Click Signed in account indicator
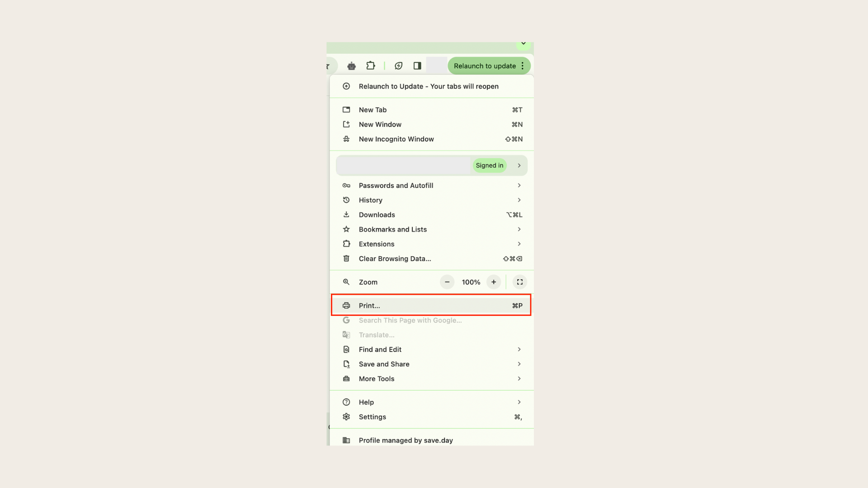This screenshot has height=488, width=868. [490, 166]
